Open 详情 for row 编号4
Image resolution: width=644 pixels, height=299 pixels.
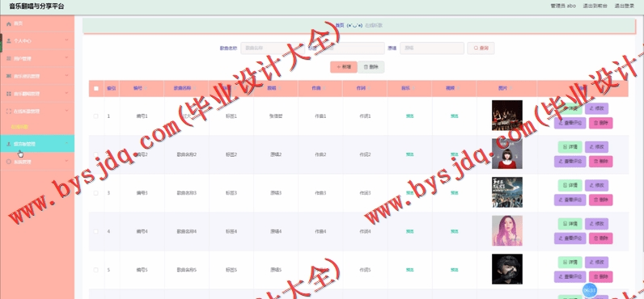[570, 224]
